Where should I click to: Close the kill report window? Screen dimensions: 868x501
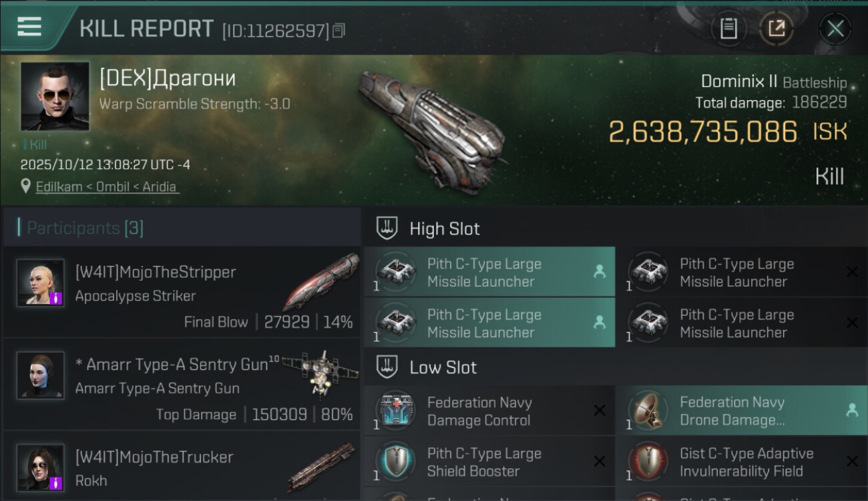(x=835, y=29)
